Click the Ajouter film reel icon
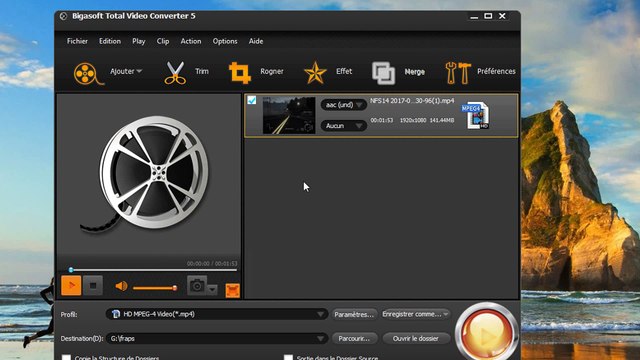The image size is (640, 360). click(x=88, y=73)
